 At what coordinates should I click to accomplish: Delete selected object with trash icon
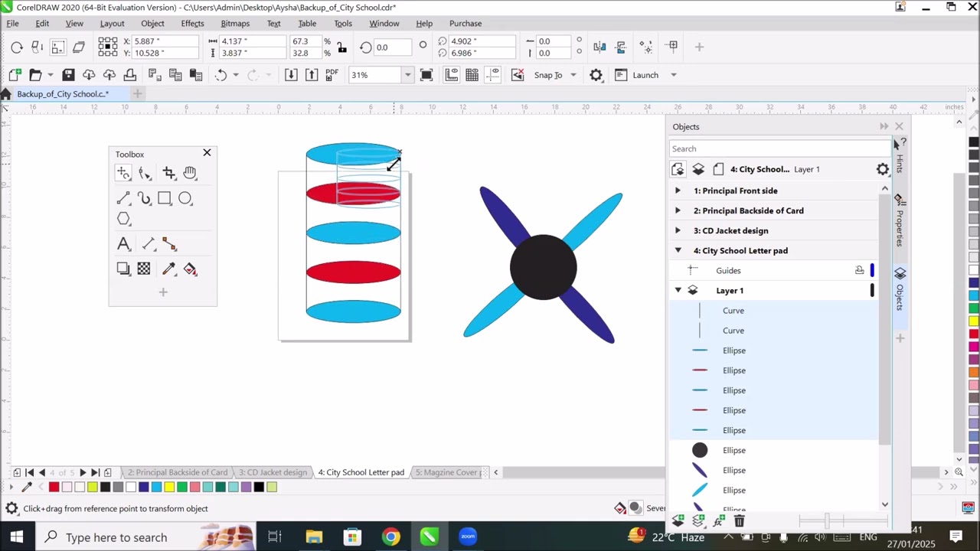coord(739,521)
